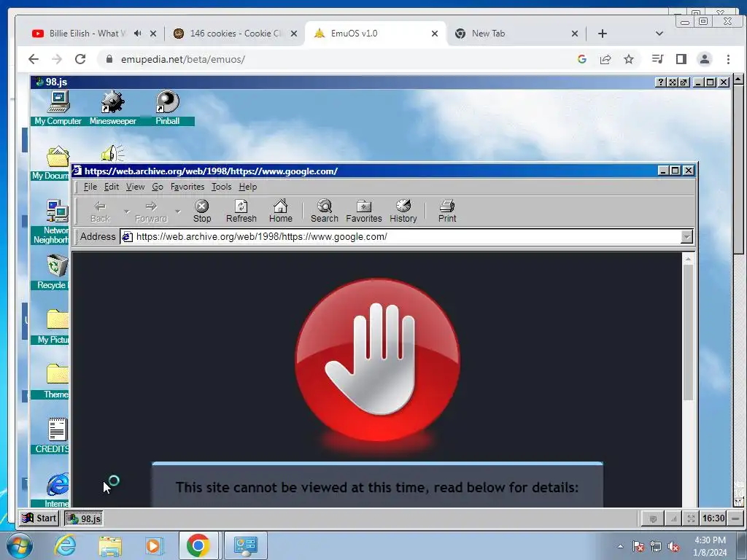The image size is (747, 560).
Task: Open the View menu
Action: click(135, 187)
